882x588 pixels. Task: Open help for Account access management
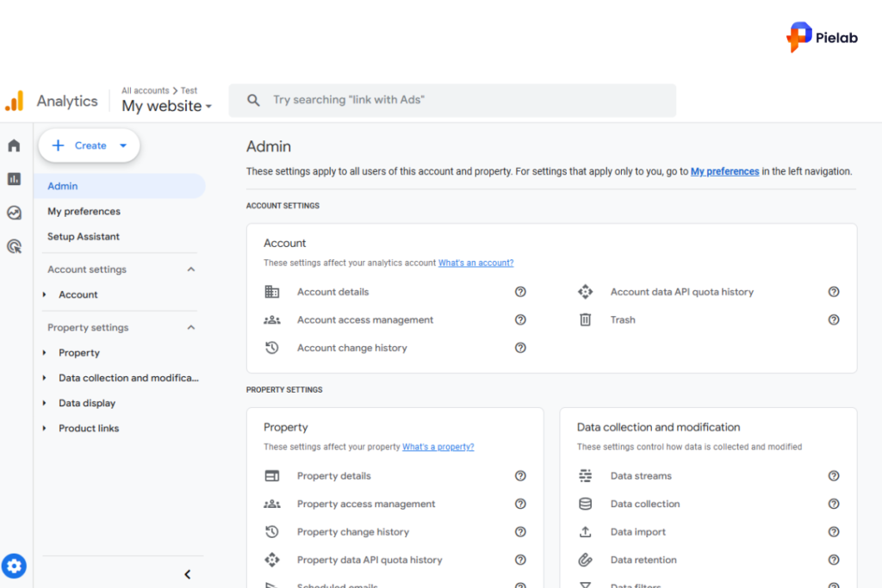click(x=520, y=320)
